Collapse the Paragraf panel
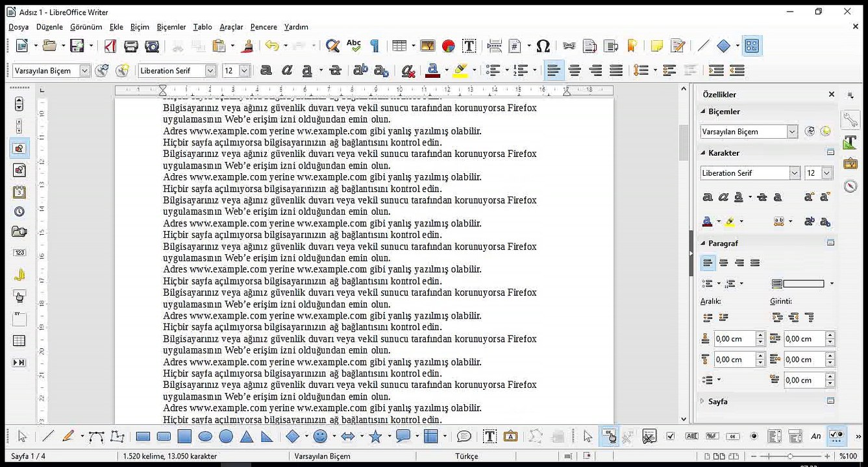 (702, 243)
